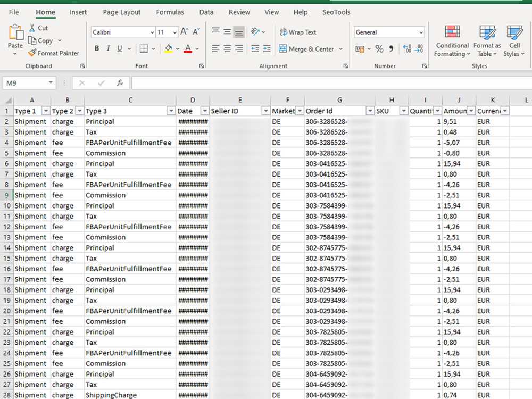
Task: Open filter dropdown for Type 1 column
Action: click(x=46, y=111)
